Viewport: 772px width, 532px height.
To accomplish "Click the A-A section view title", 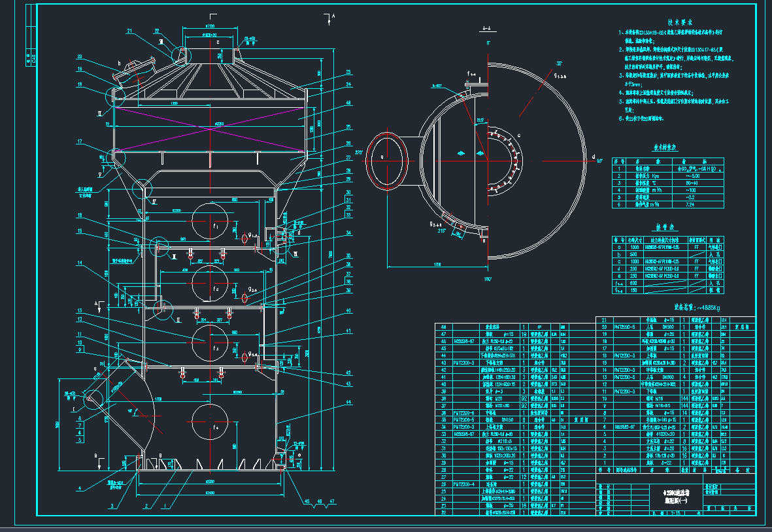I will coord(486,29).
